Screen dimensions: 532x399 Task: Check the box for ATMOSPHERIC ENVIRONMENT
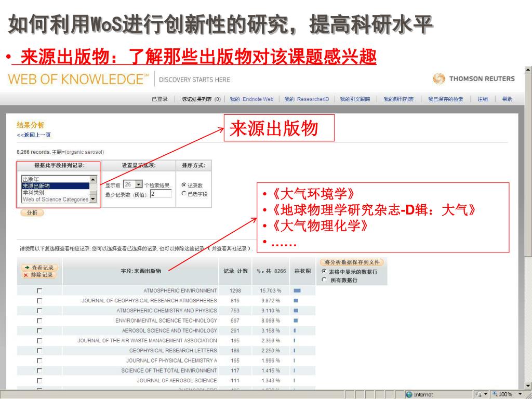click(39, 291)
